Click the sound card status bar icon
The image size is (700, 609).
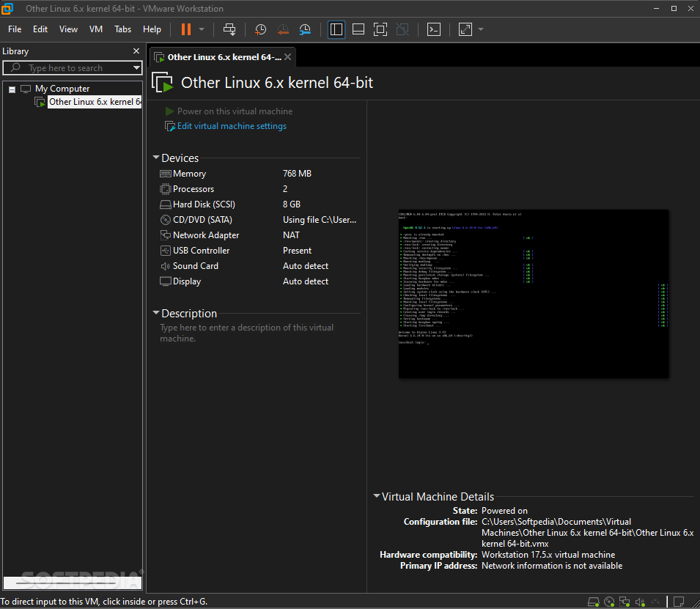tap(640, 602)
